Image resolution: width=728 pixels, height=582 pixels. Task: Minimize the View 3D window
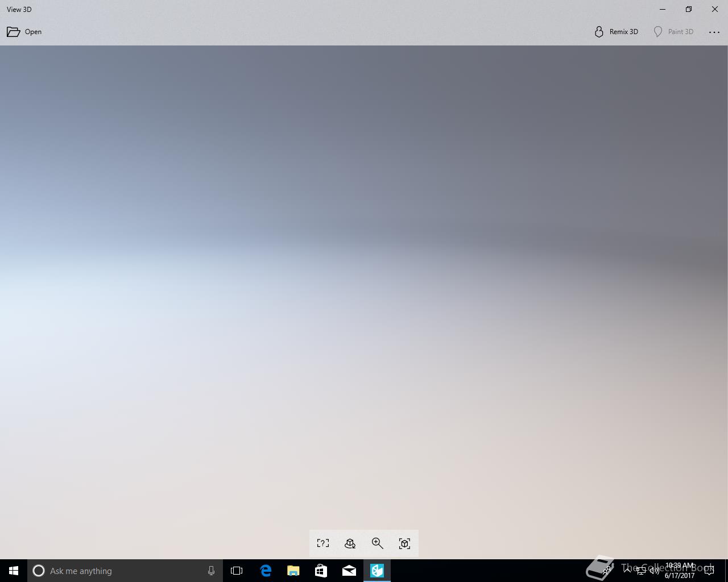click(x=663, y=9)
